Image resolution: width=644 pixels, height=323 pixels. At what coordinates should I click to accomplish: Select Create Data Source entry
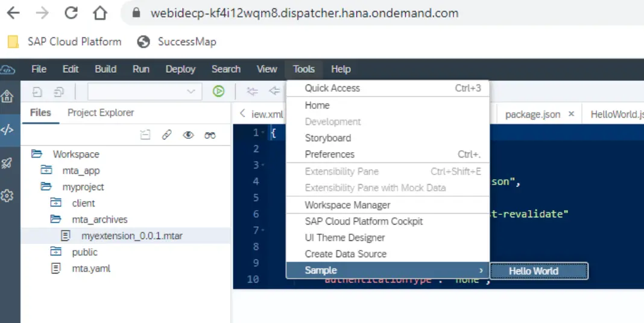pos(388,254)
